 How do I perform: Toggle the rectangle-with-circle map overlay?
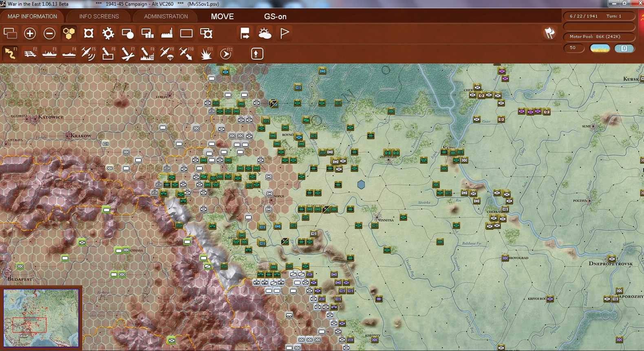tap(128, 33)
